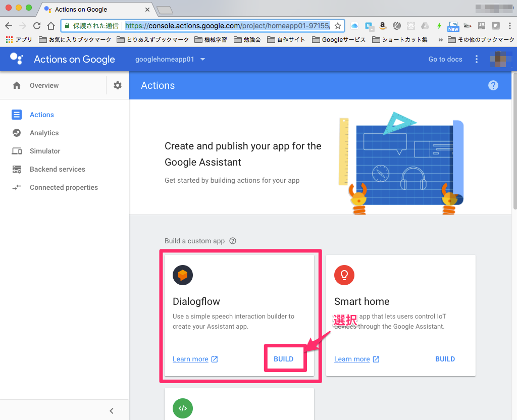Viewport: 517px width, 420px height.
Task: Click the Dialogflow orange cube icon
Action: tap(183, 275)
